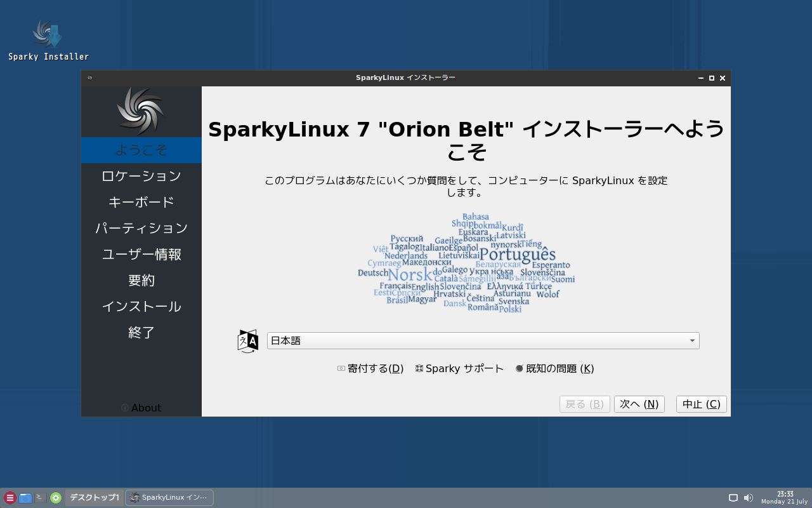Expand the 日本語 language dropdown
The width and height of the screenshot is (812, 508).
point(483,341)
